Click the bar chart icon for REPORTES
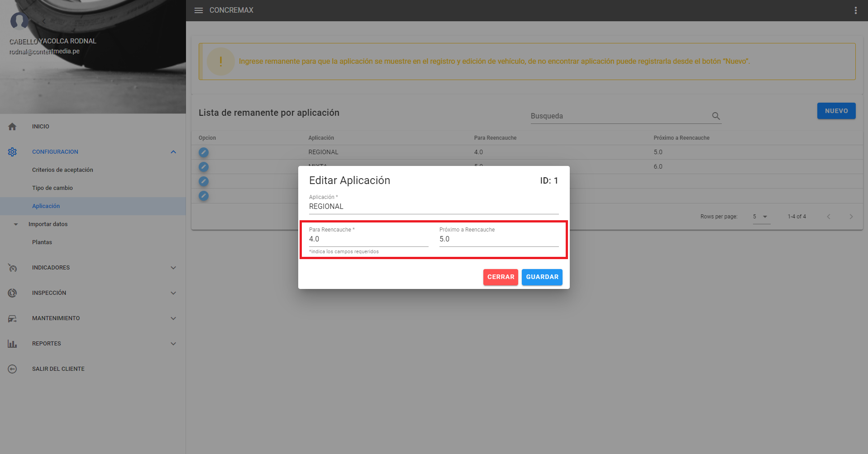 (12, 344)
